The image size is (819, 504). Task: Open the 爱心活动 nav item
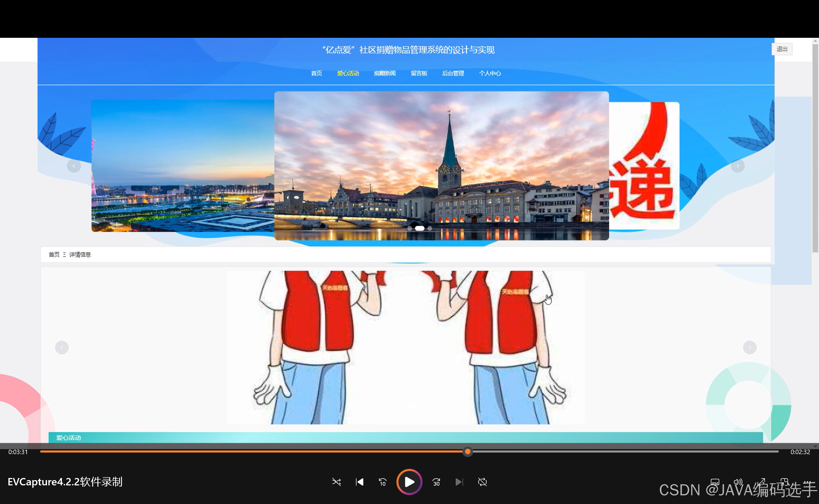(x=348, y=73)
